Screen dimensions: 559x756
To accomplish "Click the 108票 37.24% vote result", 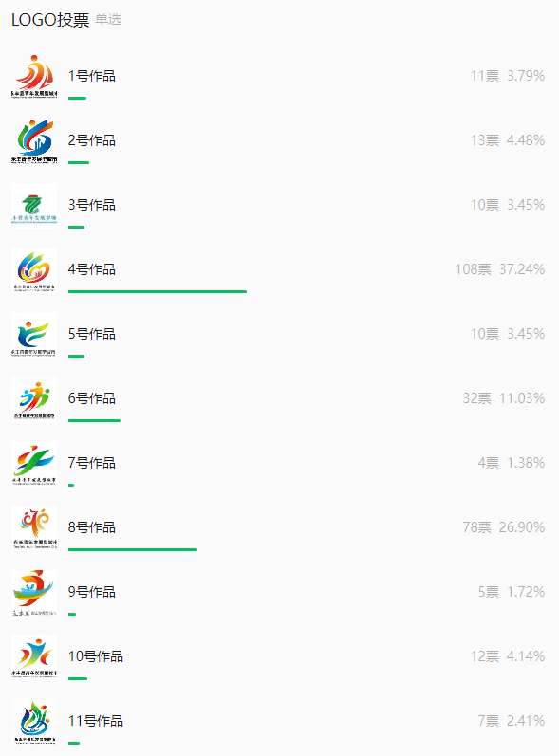I will pyautogui.click(x=500, y=269).
